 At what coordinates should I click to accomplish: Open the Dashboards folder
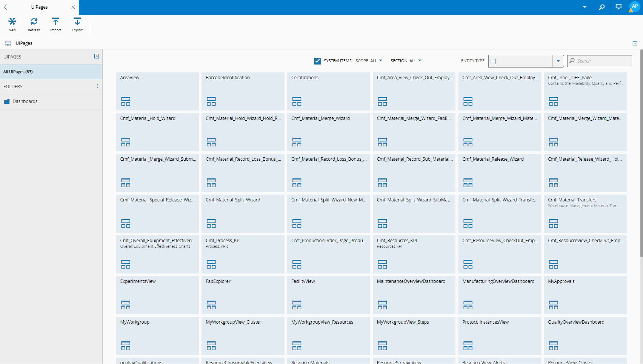coord(51,101)
